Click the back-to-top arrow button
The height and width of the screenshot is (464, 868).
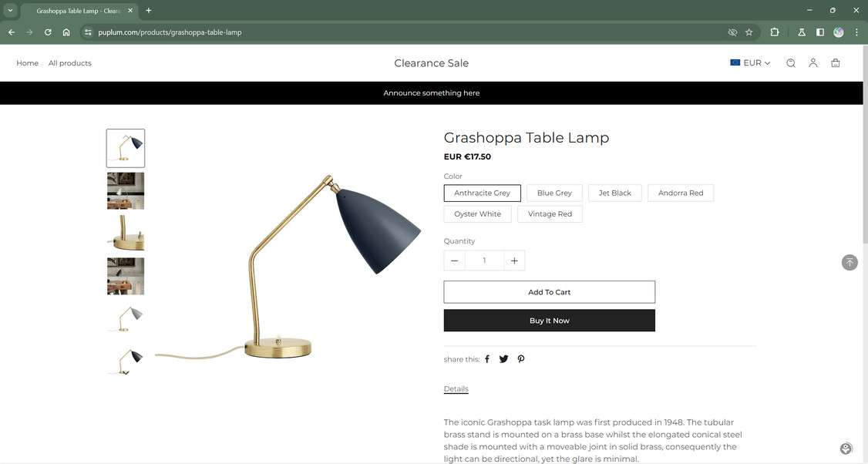point(849,263)
